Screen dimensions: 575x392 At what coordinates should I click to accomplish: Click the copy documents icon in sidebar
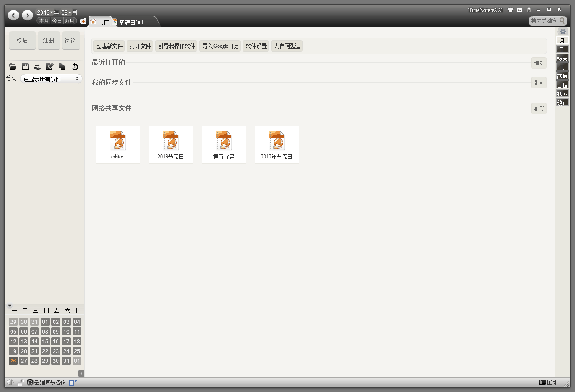click(62, 67)
